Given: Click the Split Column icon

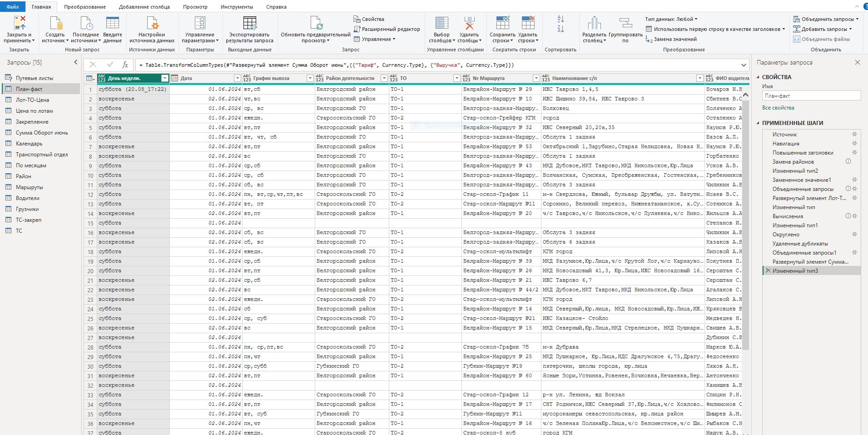Looking at the screenshot, I should [594, 23].
